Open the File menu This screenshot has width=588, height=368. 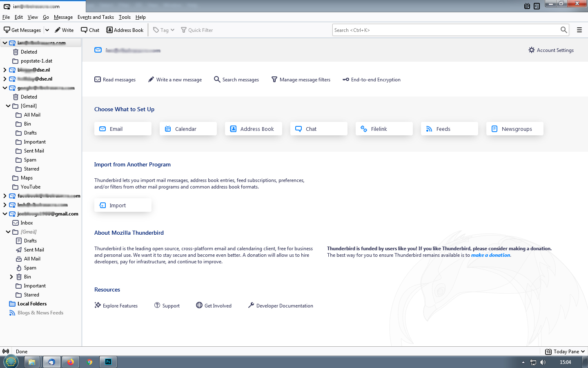[6, 17]
